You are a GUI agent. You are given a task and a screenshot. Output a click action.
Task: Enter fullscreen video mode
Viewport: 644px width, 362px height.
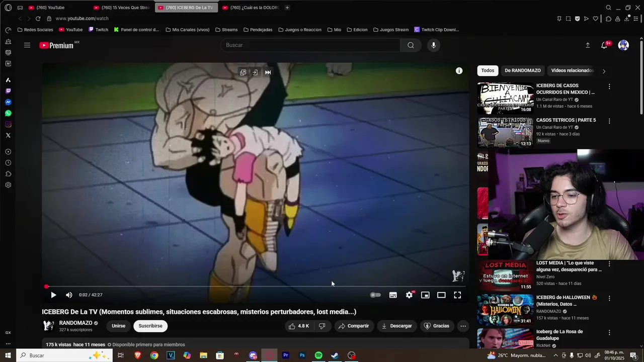[457, 295]
